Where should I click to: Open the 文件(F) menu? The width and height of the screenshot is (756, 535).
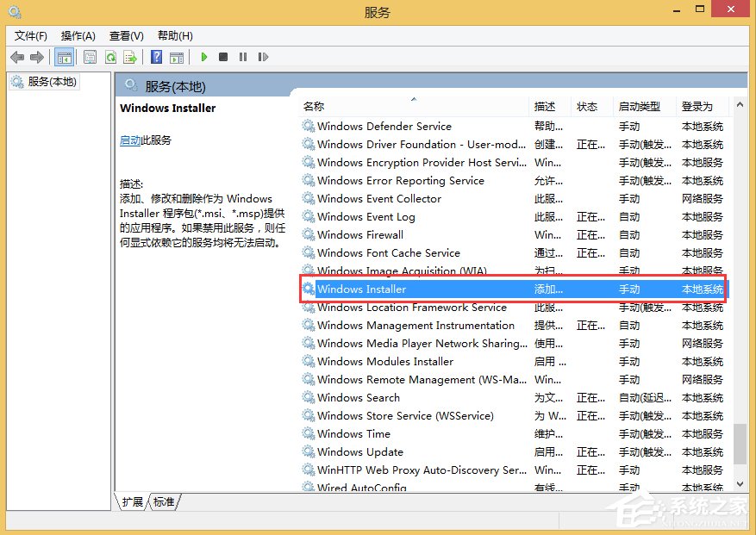(x=30, y=35)
